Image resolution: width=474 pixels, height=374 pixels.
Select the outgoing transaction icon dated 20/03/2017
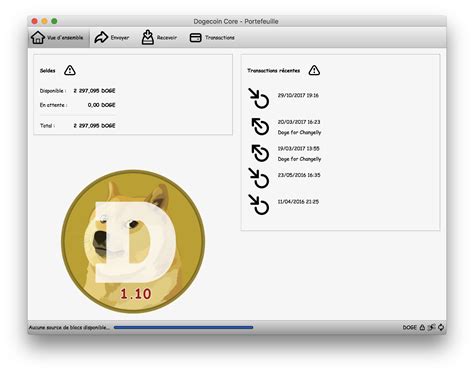tap(260, 126)
